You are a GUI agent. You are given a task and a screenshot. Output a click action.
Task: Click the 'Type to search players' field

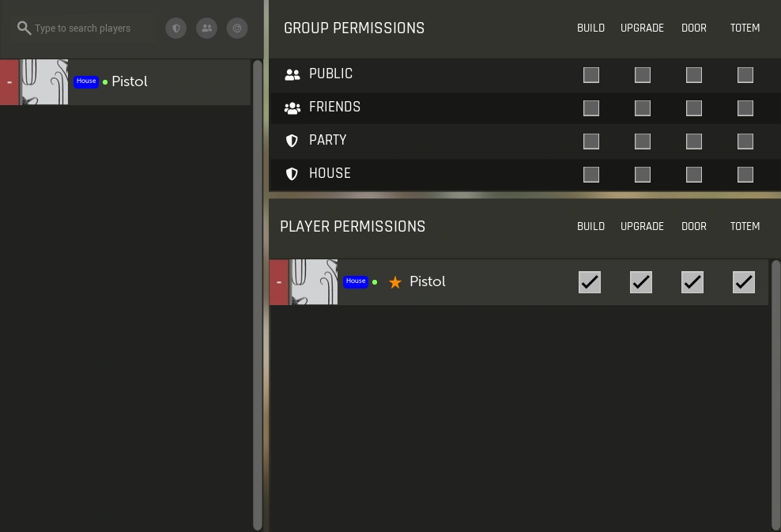(93, 28)
